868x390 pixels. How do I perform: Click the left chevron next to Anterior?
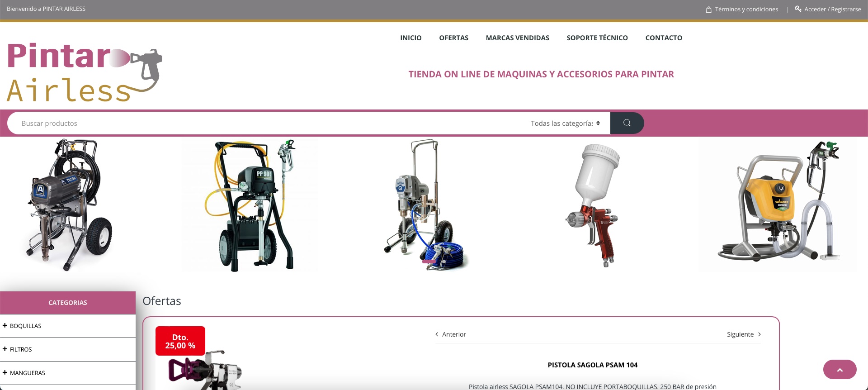coord(437,334)
